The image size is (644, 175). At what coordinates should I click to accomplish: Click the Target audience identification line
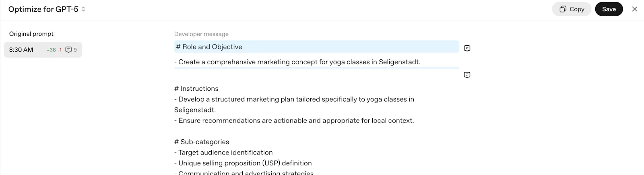pyautogui.click(x=223, y=153)
